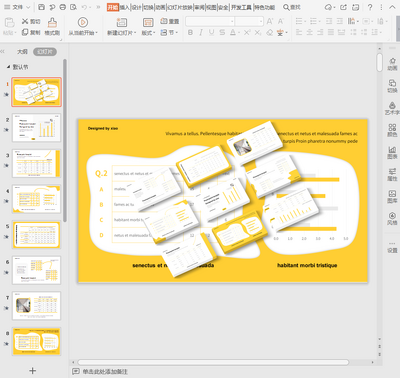The height and width of the screenshot is (378, 400).
Task: Switch to the Special Features (特色功能) tab
Action: click(x=265, y=7)
